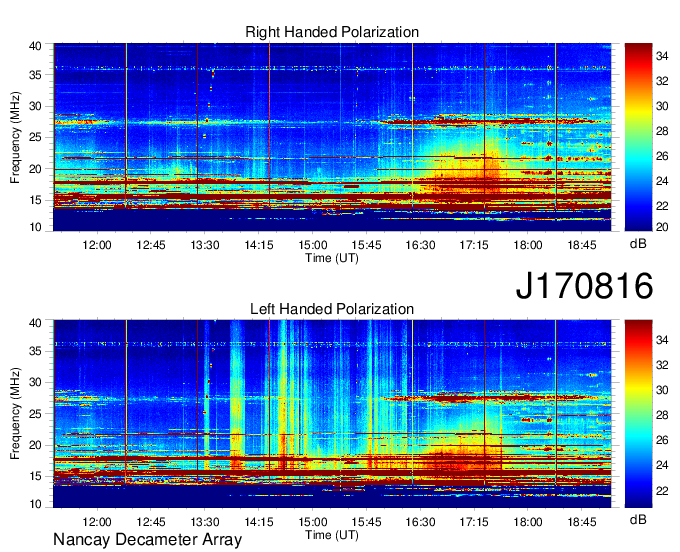The width and height of the screenshot is (680, 552).
Task: Click the "25" frequency tick on the bottom plot
Action: (x=35, y=414)
